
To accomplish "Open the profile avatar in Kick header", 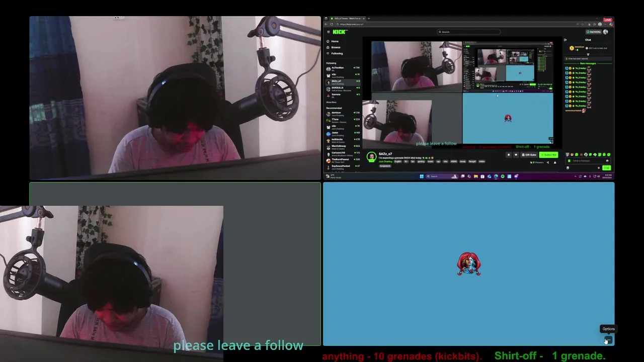I will point(605,32).
